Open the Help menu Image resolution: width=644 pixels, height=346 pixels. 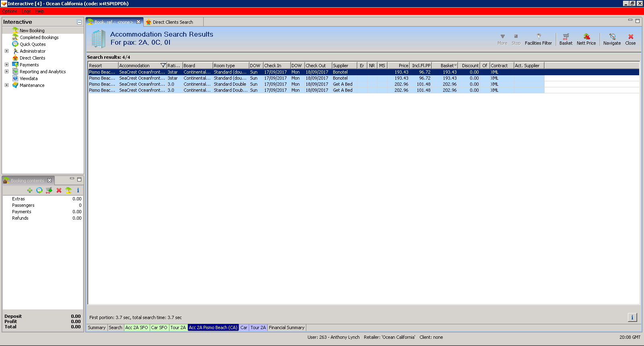[x=40, y=11]
